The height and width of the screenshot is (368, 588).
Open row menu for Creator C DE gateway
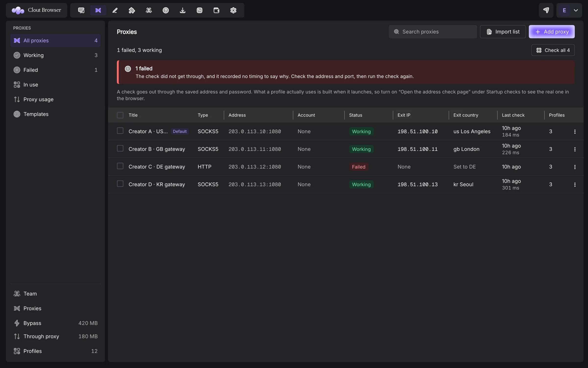tap(575, 167)
